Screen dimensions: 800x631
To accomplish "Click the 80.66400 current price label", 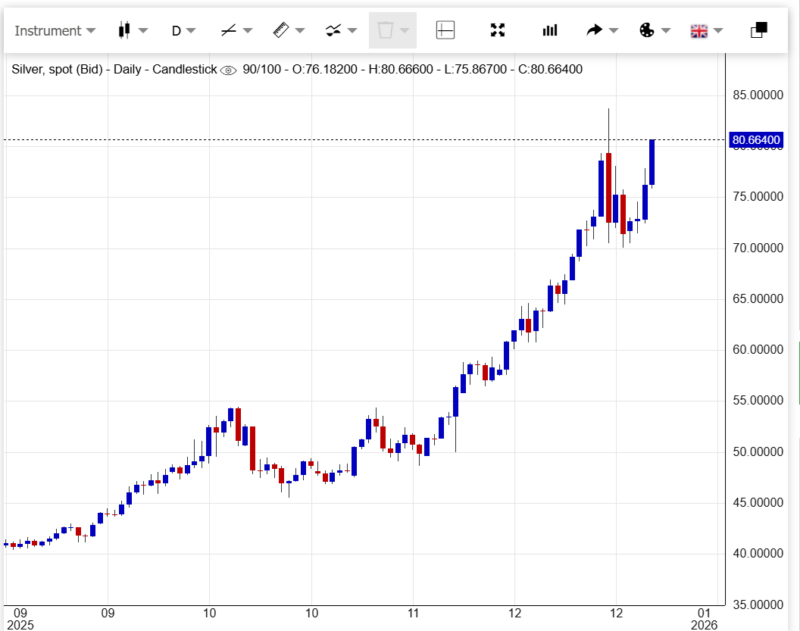I will click(x=756, y=140).
